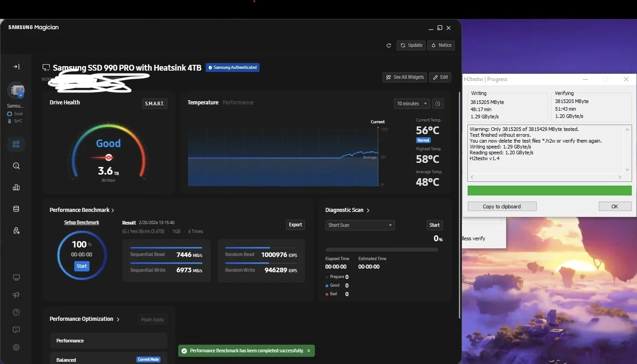Select the Performance optimization mode
The image size is (637, 364).
pyautogui.click(x=108, y=341)
